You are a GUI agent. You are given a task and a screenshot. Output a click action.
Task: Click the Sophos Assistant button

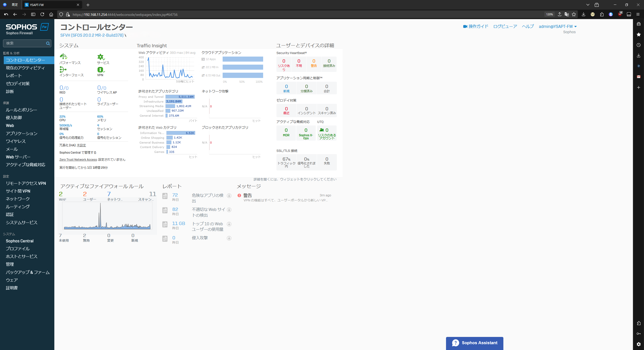(474, 343)
